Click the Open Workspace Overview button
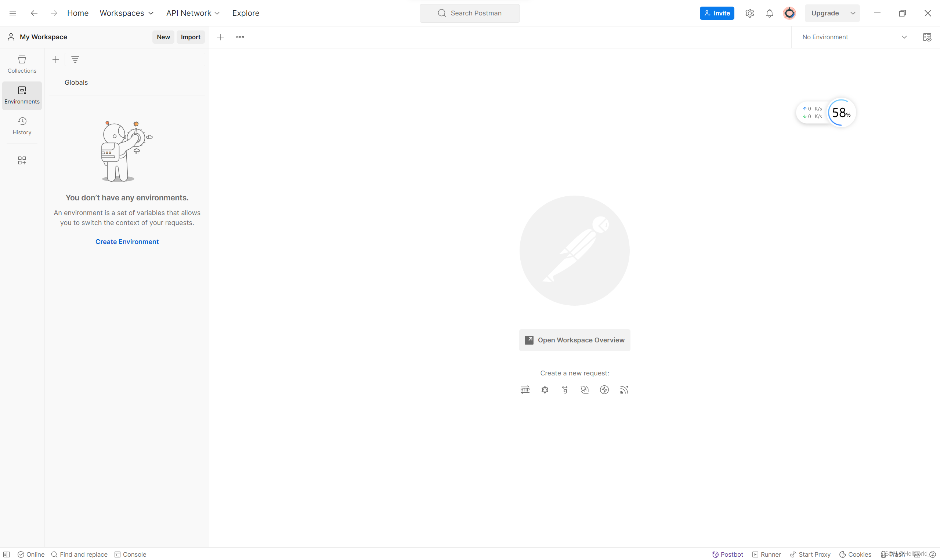The image size is (940, 560). tap(575, 340)
